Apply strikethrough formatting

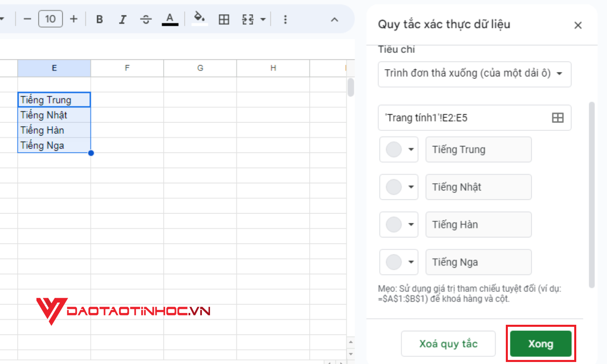pos(146,19)
